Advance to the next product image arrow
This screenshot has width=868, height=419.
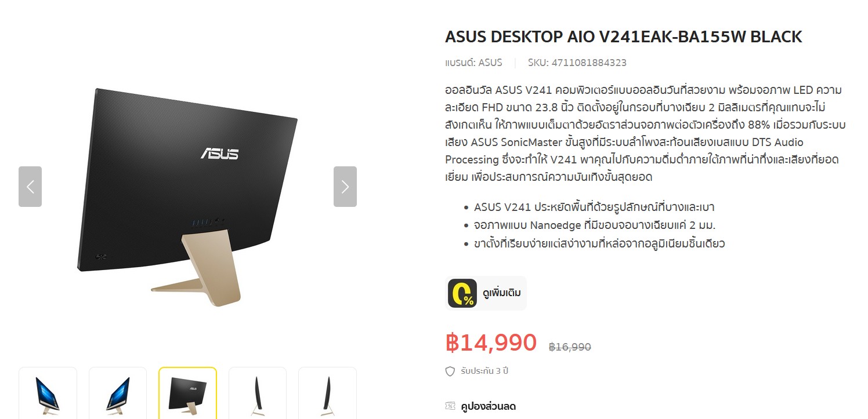345,187
